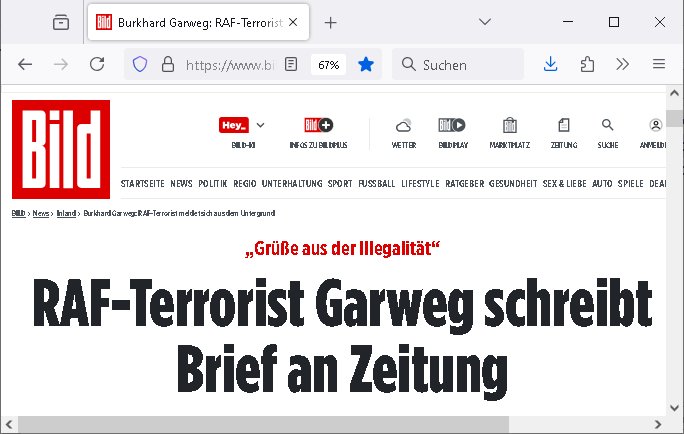This screenshot has height=434, width=684.
Task: Open Spiele section
Action: click(631, 184)
